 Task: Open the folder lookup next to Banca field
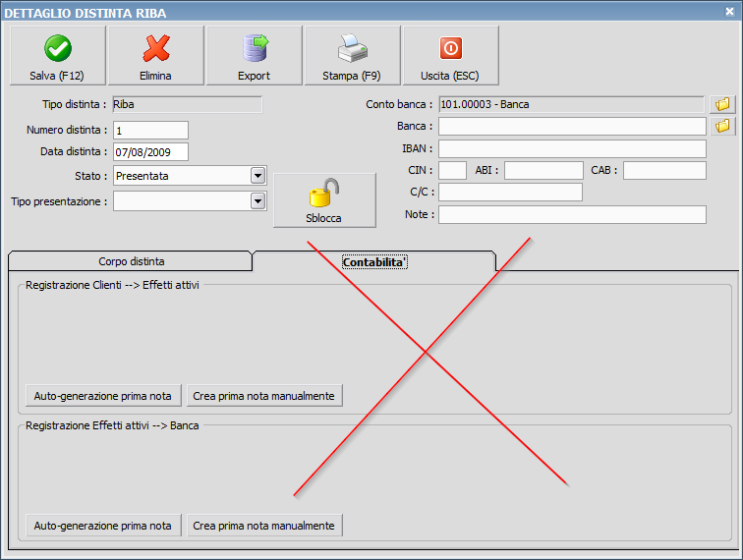(722, 126)
